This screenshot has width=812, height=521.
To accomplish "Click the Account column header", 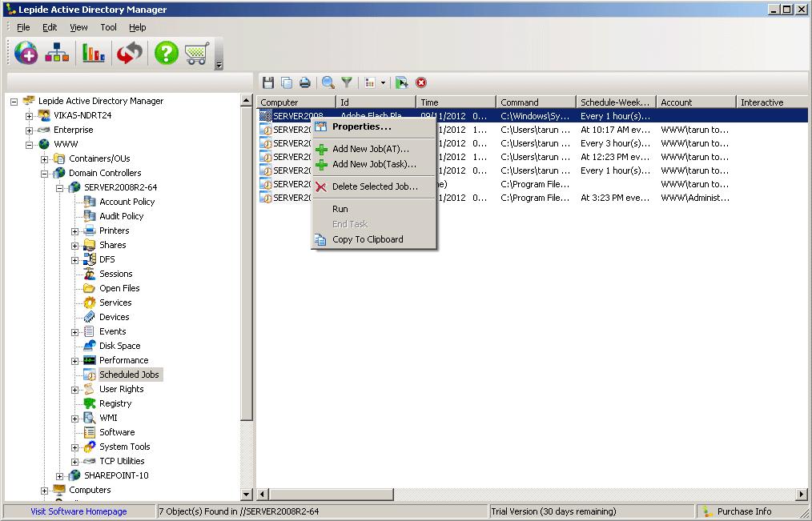I will tap(696, 102).
